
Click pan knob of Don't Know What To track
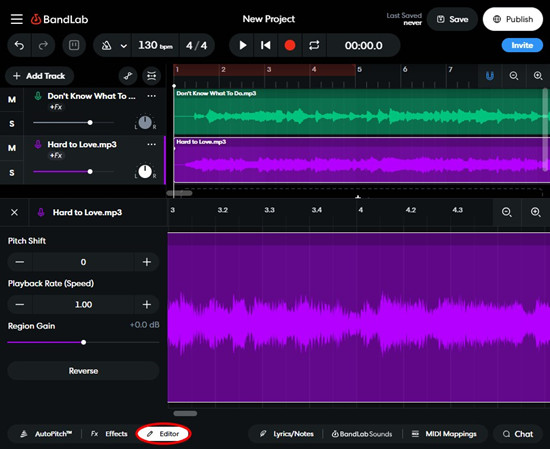pos(145,122)
